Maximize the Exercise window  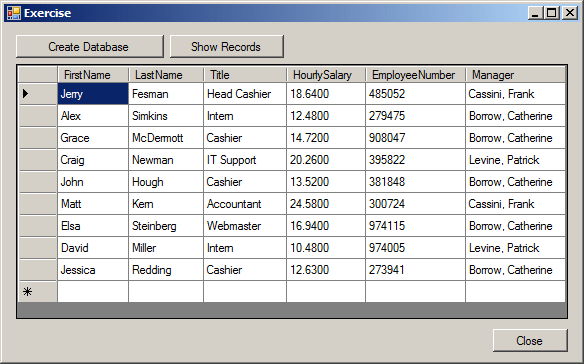[x=552, y=13]
